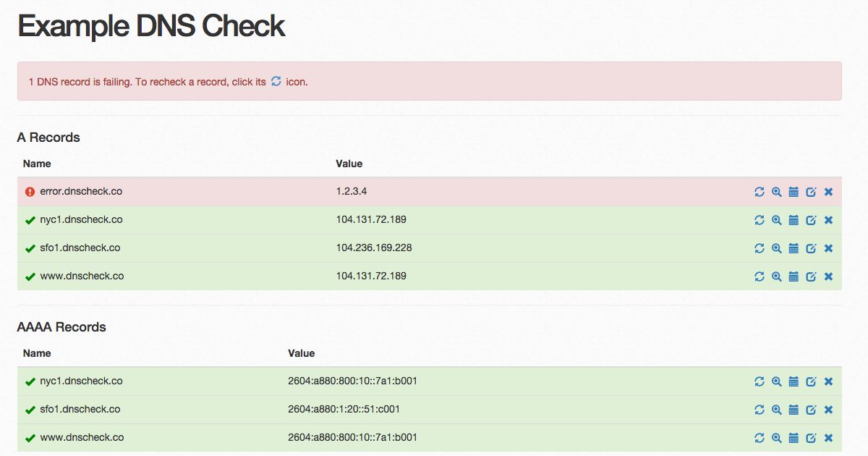Open history calendar for sfo1.dnscheck.co A record
The image size is (868, 456).
[x=794, y=248]
